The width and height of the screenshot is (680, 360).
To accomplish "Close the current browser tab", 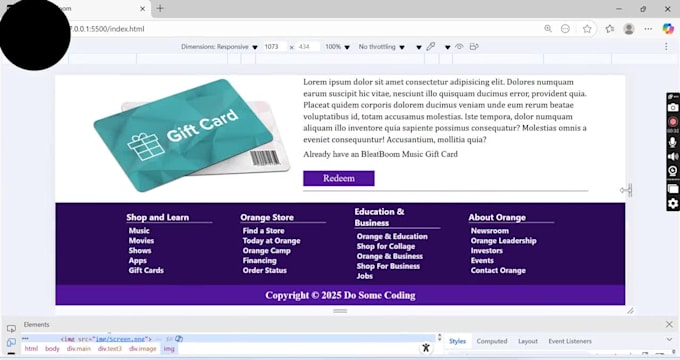I will pyautogui.click(x=142, y=8).
